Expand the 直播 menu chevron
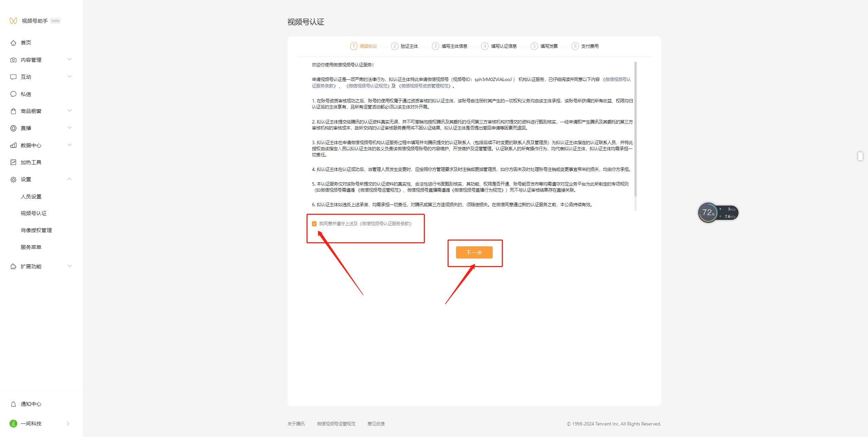This screenshot has width=868, height=437. tap(70, 128)
